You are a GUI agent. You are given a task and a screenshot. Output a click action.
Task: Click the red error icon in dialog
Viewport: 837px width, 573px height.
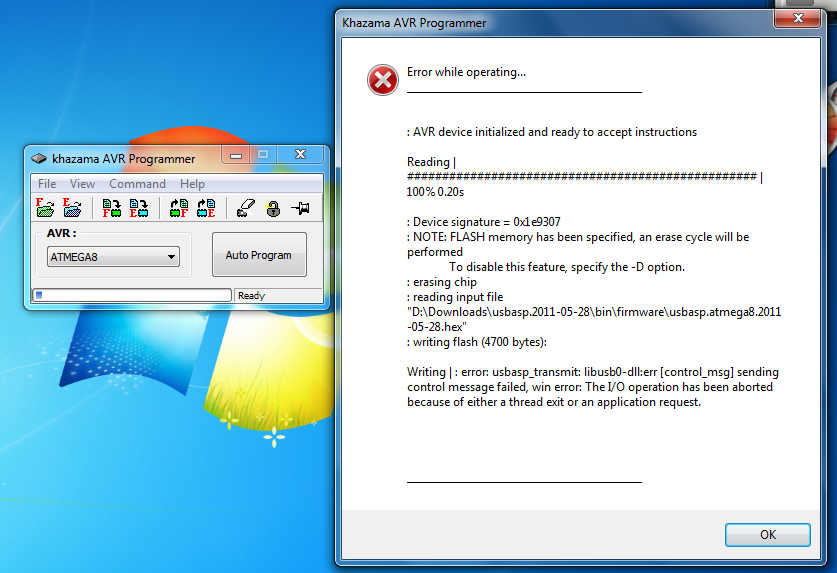pos(383,80)
